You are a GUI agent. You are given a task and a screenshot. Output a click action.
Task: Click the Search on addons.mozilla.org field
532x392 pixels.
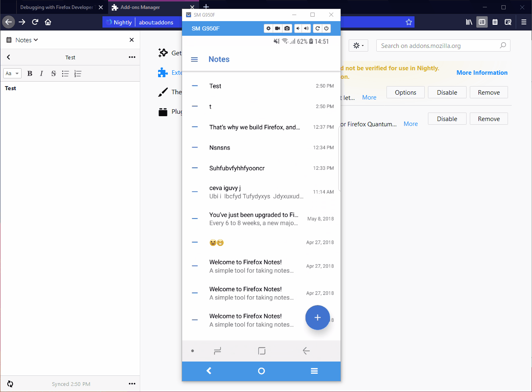coord(443,45)
